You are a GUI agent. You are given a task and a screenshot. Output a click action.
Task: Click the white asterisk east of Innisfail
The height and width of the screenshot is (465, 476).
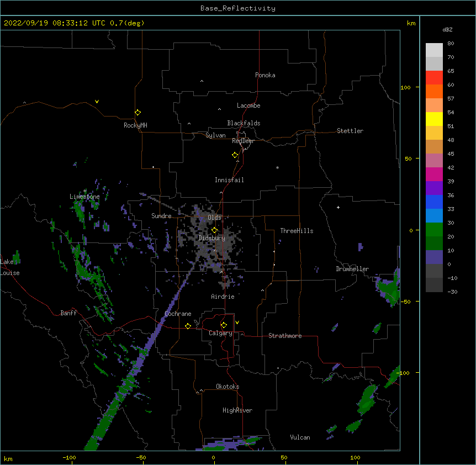pyautogui.click(x=277, y=167)
